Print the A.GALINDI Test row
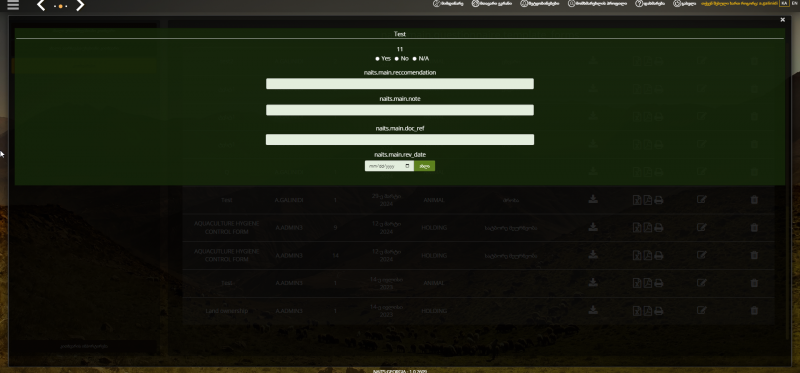Viewport: 800px width, 373px height. pyautogui.click(x=659, y=200)
